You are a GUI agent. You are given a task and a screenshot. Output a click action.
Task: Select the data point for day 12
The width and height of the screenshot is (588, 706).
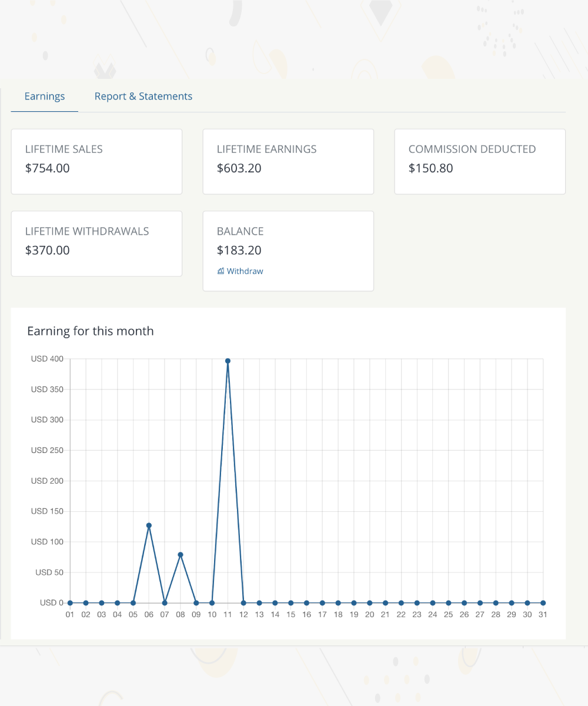point(243,603)
